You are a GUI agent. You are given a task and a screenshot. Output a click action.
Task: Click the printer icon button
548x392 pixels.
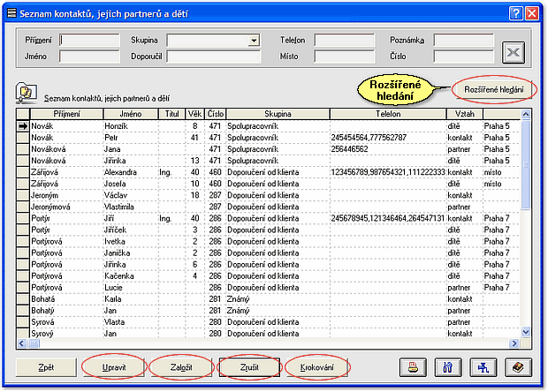(x=411, y=366)
